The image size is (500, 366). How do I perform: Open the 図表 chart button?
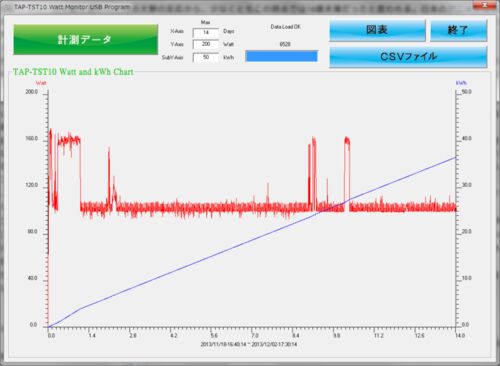pyautogui.click(x=377, y=30)
